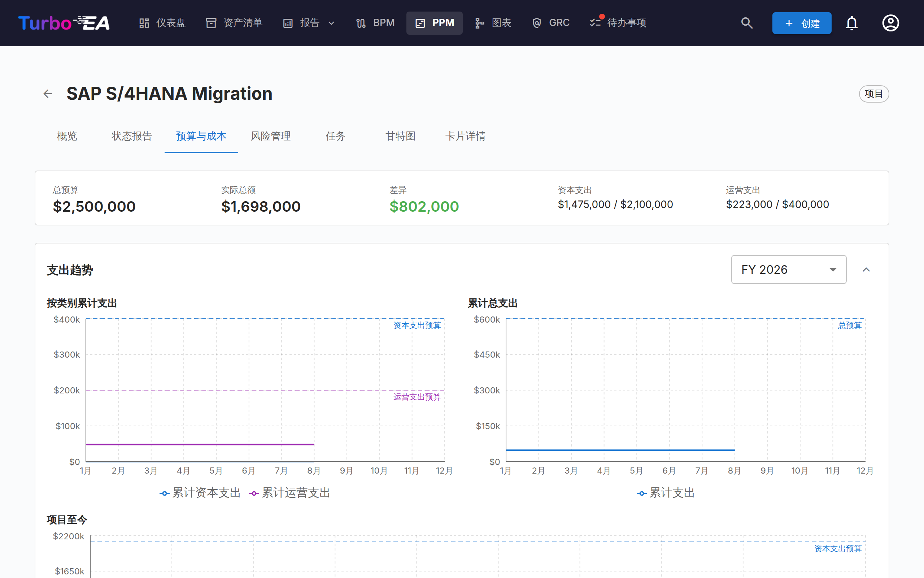Click the $1,698,000 actual total value

(x=261, y=206)
